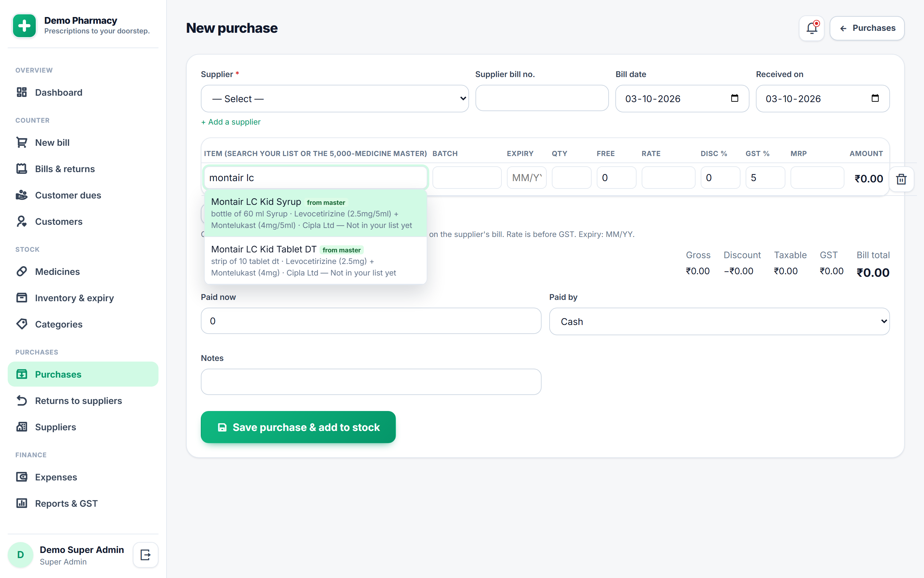Go to Dashboard label in sidebar

pyautogui.click(x=59, y=92)
